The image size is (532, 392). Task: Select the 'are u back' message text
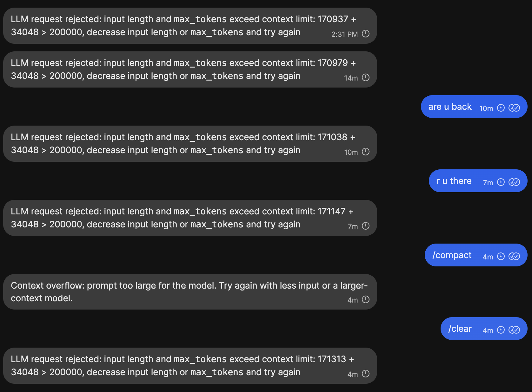(x=450, y=107)
